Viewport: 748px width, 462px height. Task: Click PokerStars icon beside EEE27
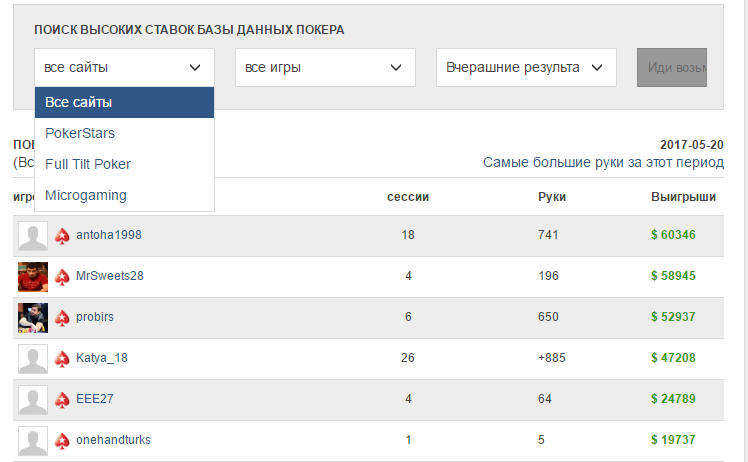(63, 399)
